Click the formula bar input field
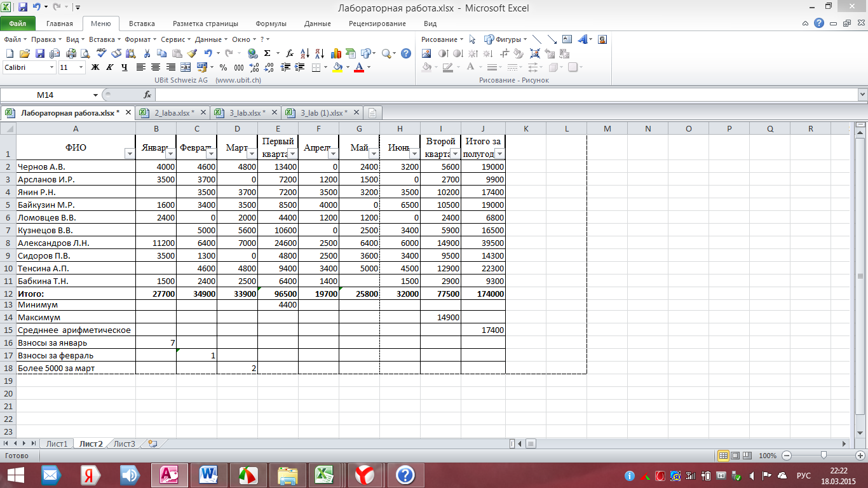Image resolution: width=868 pixels, height=488 pixels. click(x=505, y=95)
